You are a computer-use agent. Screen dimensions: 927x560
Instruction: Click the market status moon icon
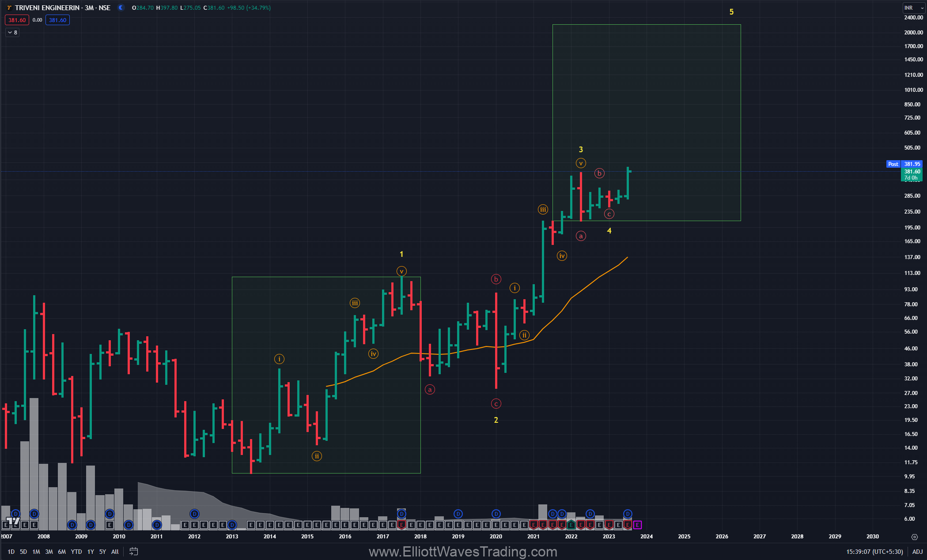[121, 8]
